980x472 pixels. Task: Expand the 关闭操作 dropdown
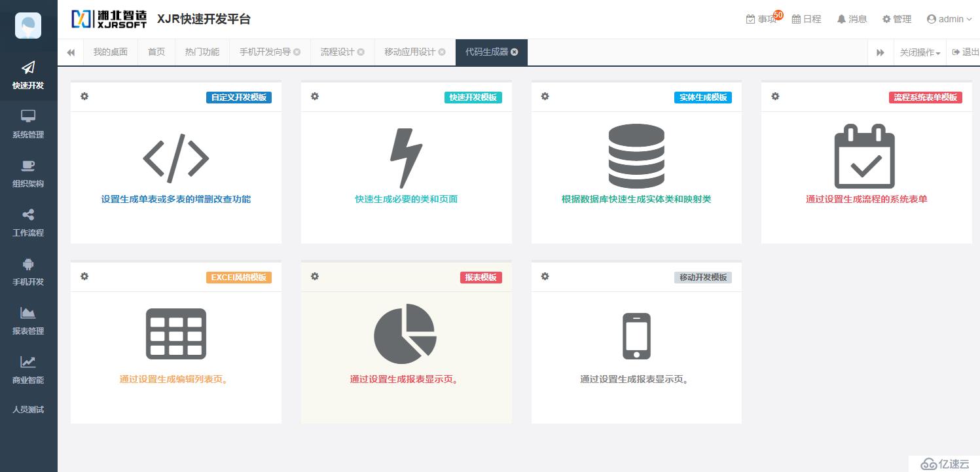pos(920,52)
